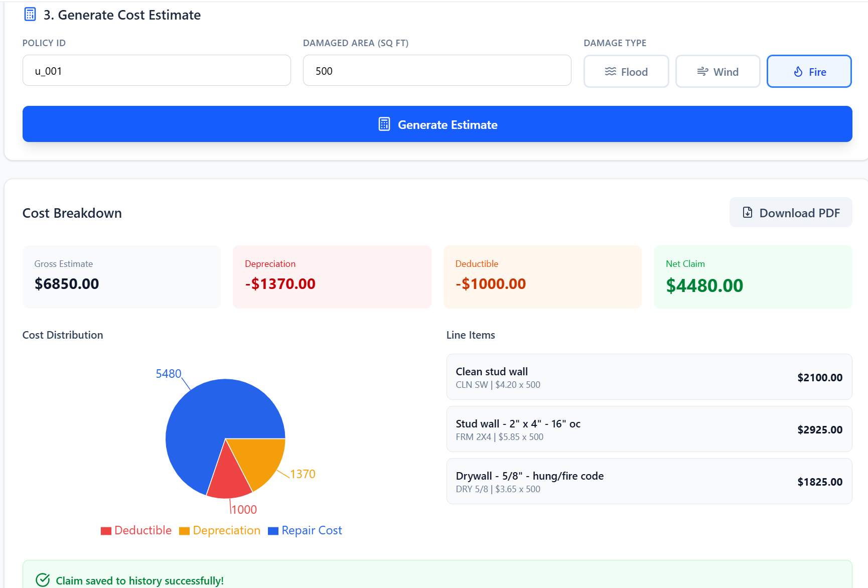Focus the Policy ID input field

click(157, 70)
